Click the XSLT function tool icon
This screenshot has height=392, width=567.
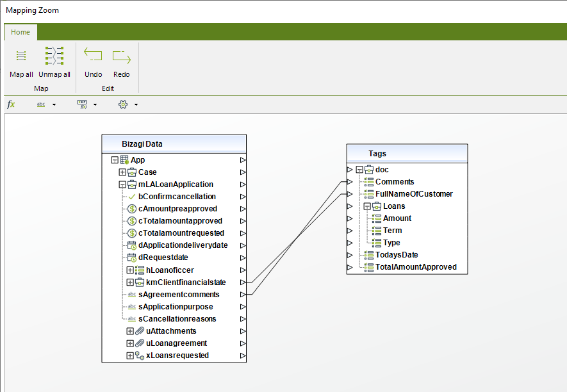pyautogui.click(x=82, y=104)
